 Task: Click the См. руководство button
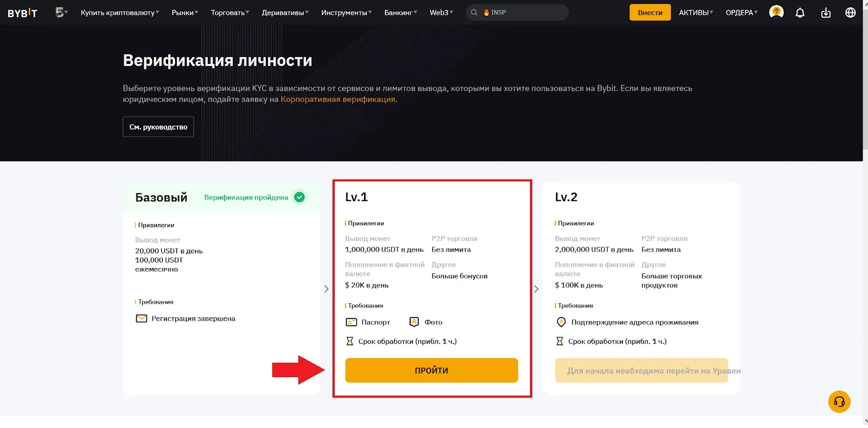(x=158, y=127)
